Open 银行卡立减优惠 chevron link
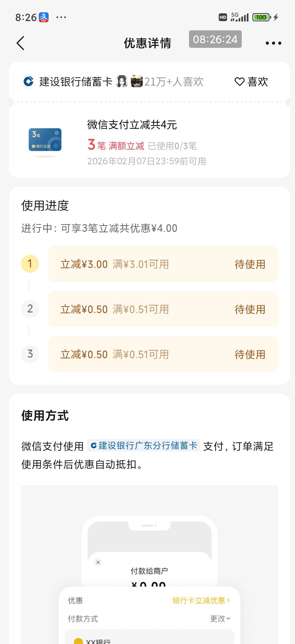The width and height of the screenshot is (295, 644). point(201,601)
